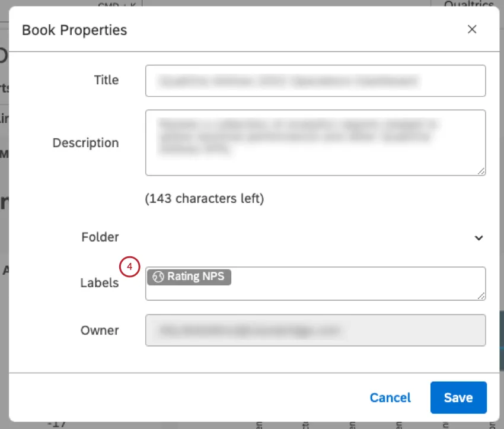
Task: Click the Description box resize handle
Action: [x=481, y=171]
